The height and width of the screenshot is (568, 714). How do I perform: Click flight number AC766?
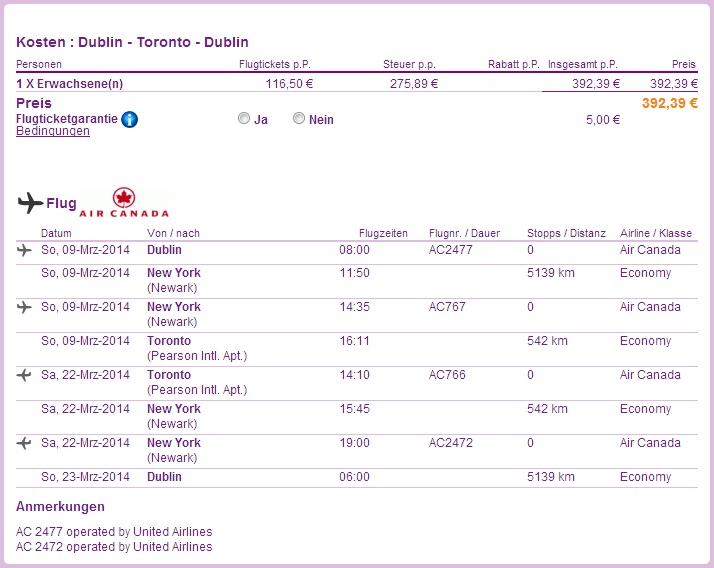coord(447,375)
